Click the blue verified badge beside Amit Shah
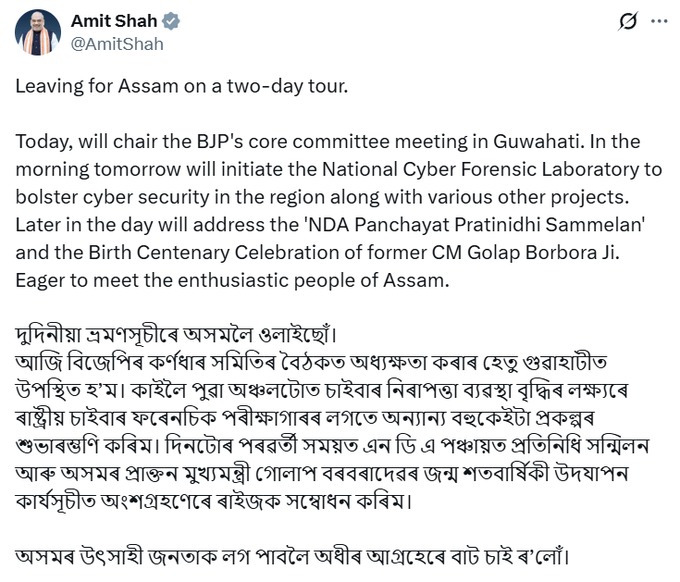Image resolution: width=680 pixels, height=582 pixels. click(x=171, y=21)
